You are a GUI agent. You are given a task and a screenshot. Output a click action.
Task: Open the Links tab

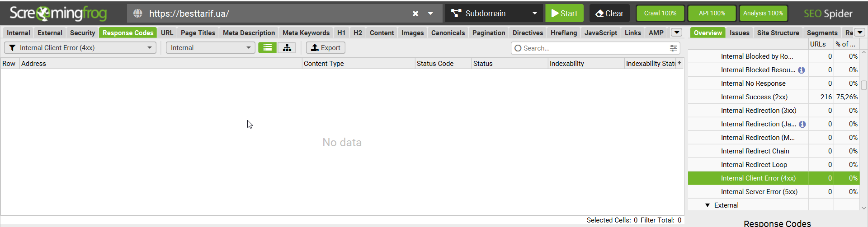coord(633,32)
